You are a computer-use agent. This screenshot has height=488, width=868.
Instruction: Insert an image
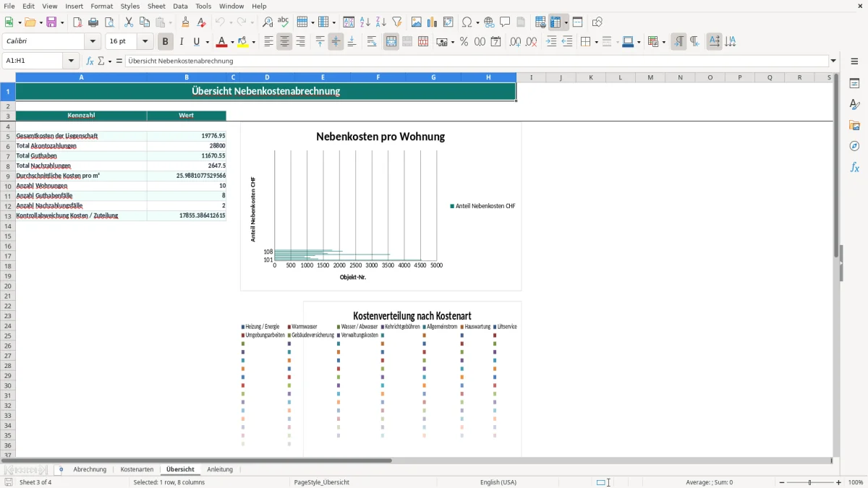[417, 22]
